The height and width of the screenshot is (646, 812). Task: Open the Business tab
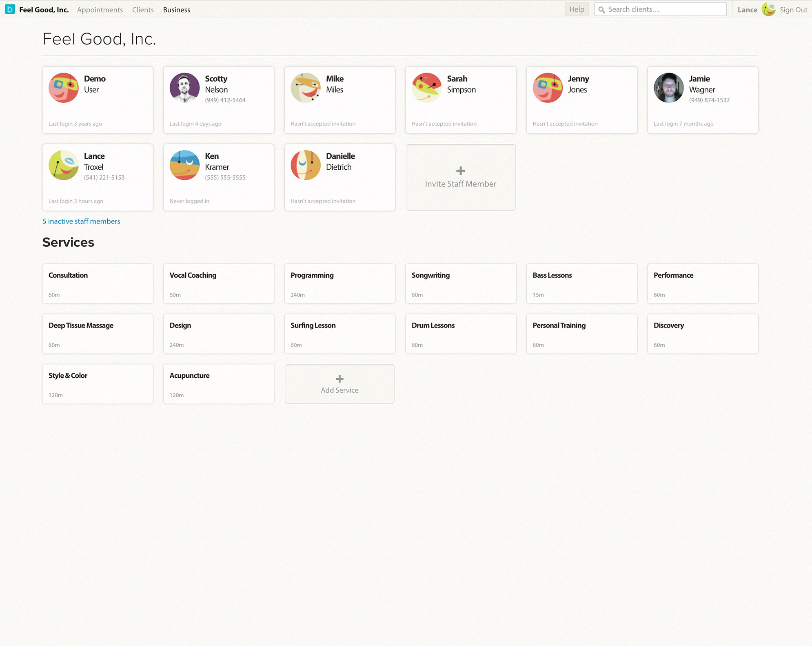(176, 9)
